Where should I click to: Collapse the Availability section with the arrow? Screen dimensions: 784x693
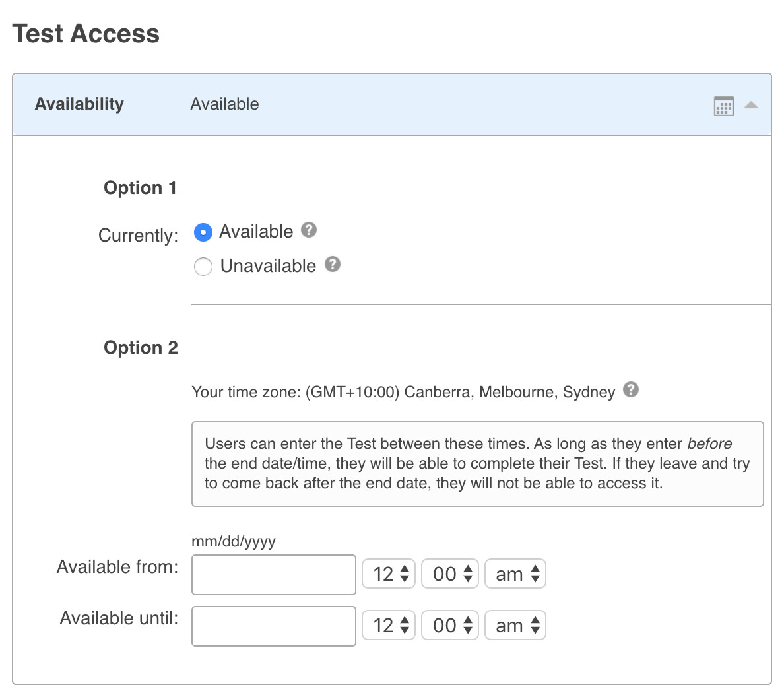point(751,106)
